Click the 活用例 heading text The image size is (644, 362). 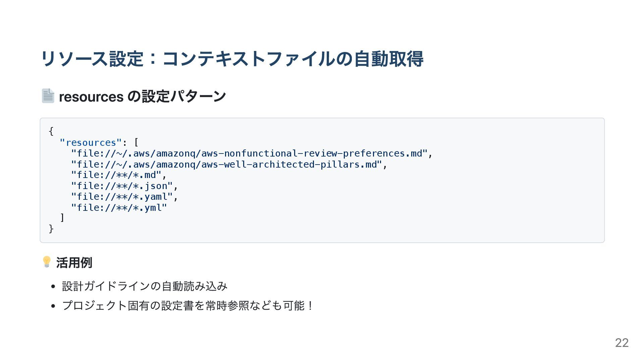[74, 262]
